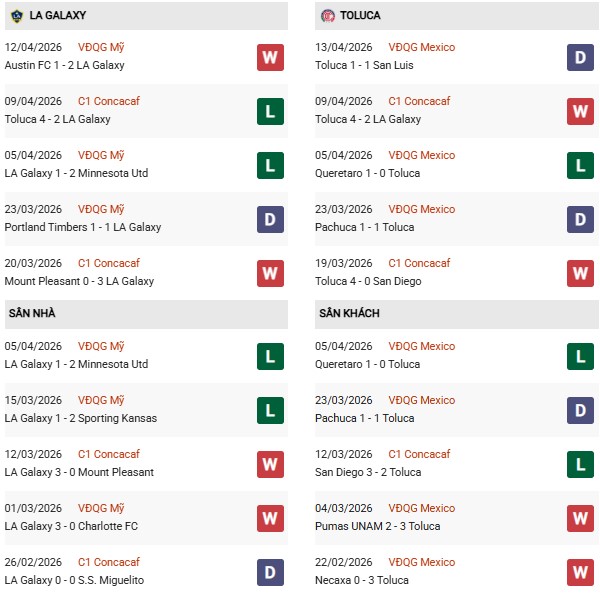600x593 pixels.
Task: Click the W badge for Mount Pleasant 0-3 LA Galaxy
Action: [270, 273]
